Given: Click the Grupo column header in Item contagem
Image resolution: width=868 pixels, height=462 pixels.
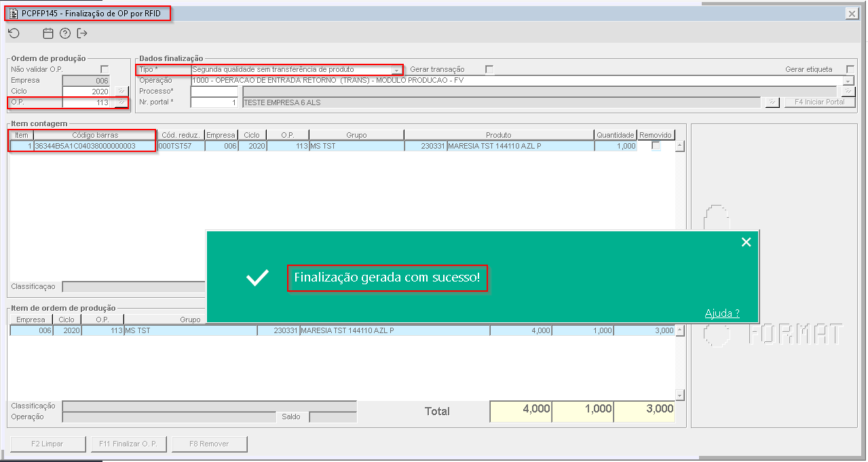Looking at the screenshot, I should point(356,135).
